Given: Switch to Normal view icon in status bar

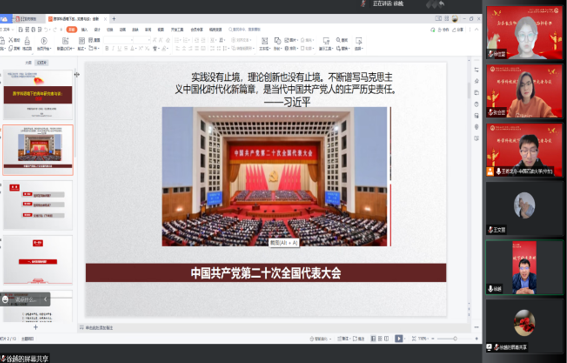Looking at the screenshot, I should tap(373, 338).
